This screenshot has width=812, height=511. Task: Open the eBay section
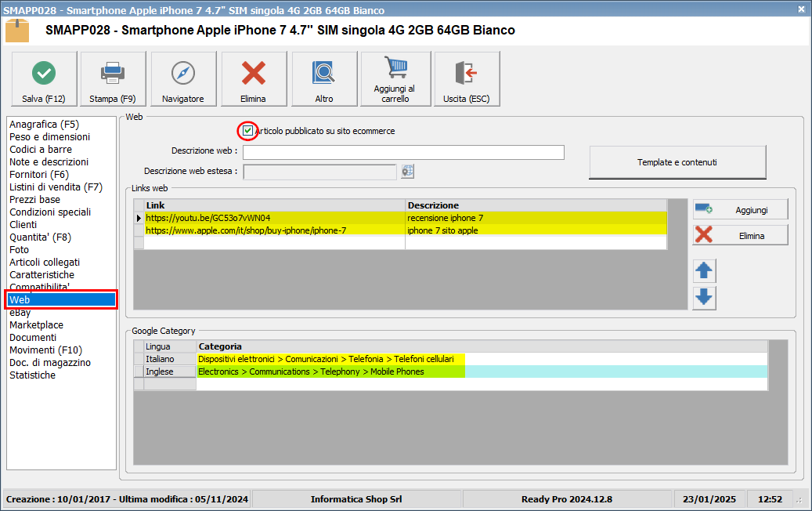pyautogui.click(x=20, y=313)
